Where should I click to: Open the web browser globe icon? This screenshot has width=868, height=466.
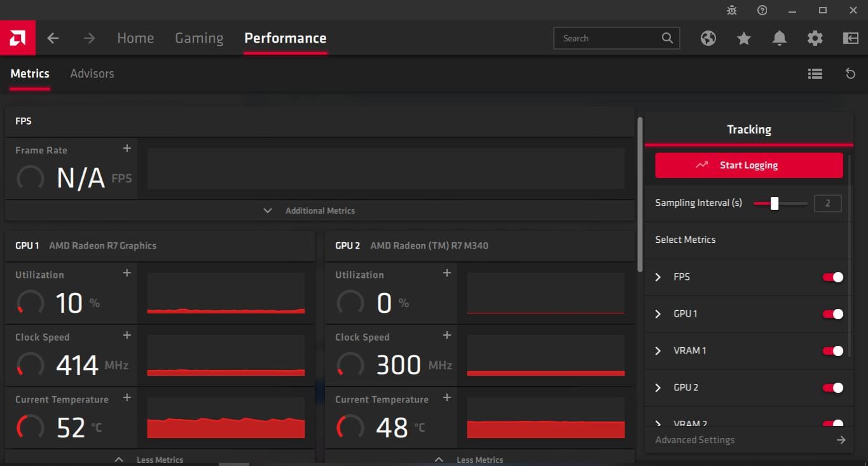(708, 38)
